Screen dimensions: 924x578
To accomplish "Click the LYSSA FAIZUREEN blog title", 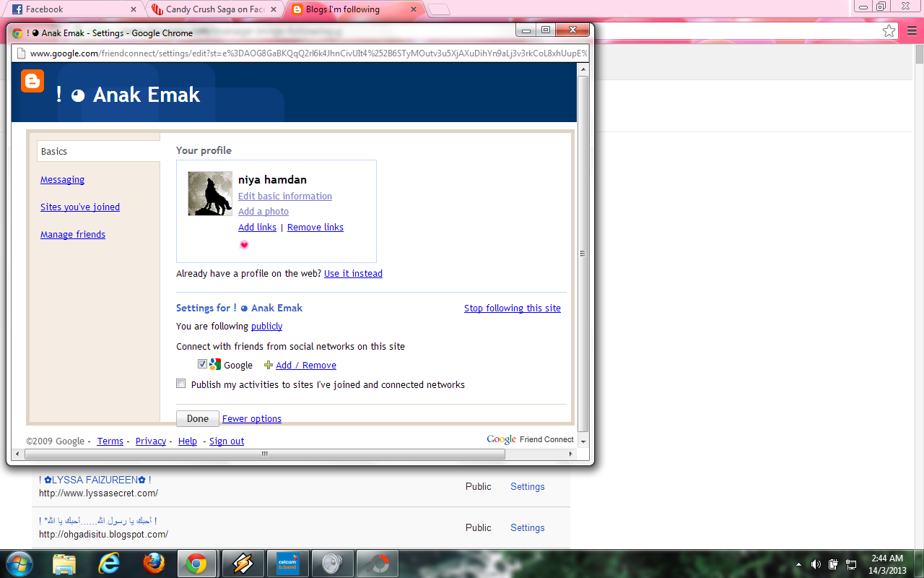I will pyautogui.click(x=95, y=480).
